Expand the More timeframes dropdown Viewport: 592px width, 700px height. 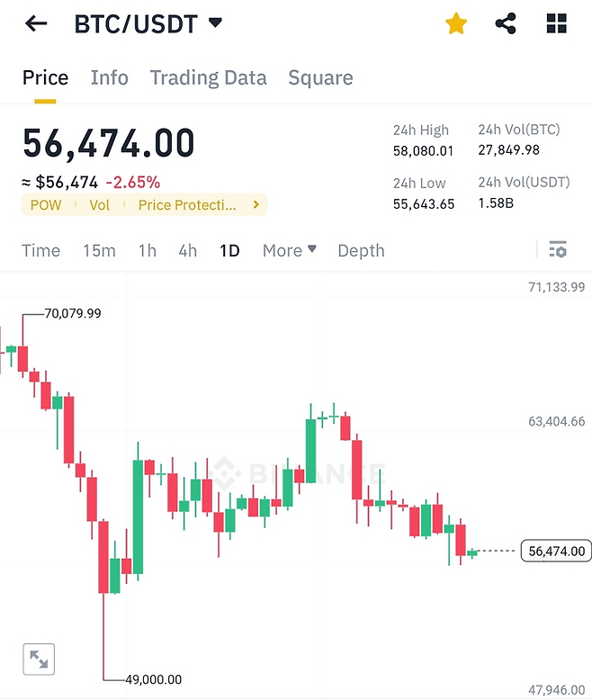(289, 250)
